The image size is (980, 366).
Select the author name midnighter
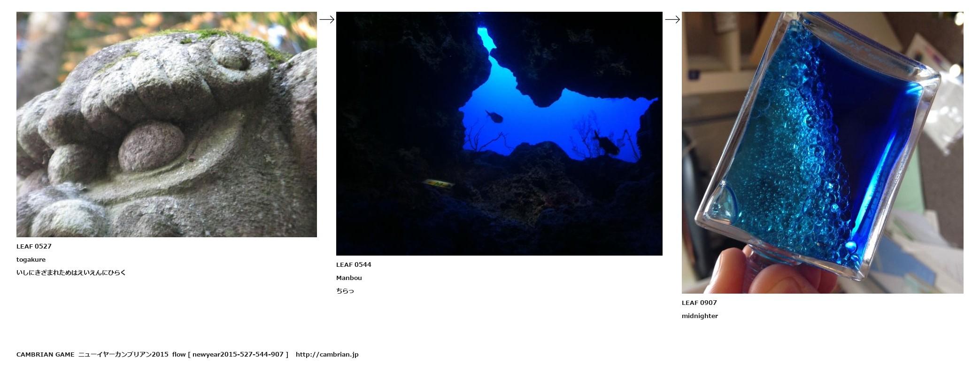point(700,316)
